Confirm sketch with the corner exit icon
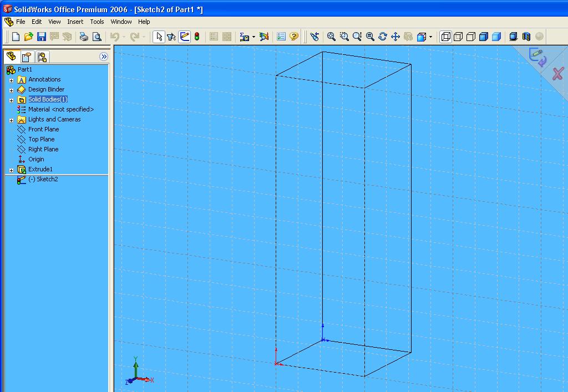Screen dimensions: 568x392 [x=537, y=57]
